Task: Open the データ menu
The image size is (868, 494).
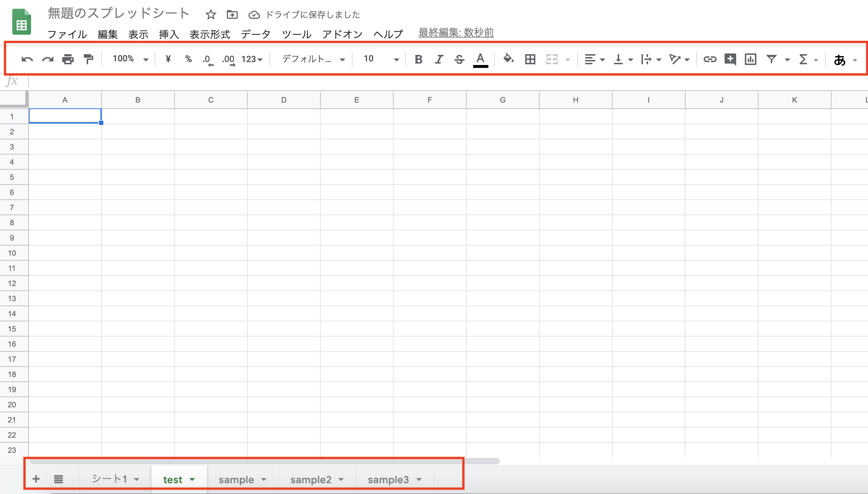Action: 256,34
